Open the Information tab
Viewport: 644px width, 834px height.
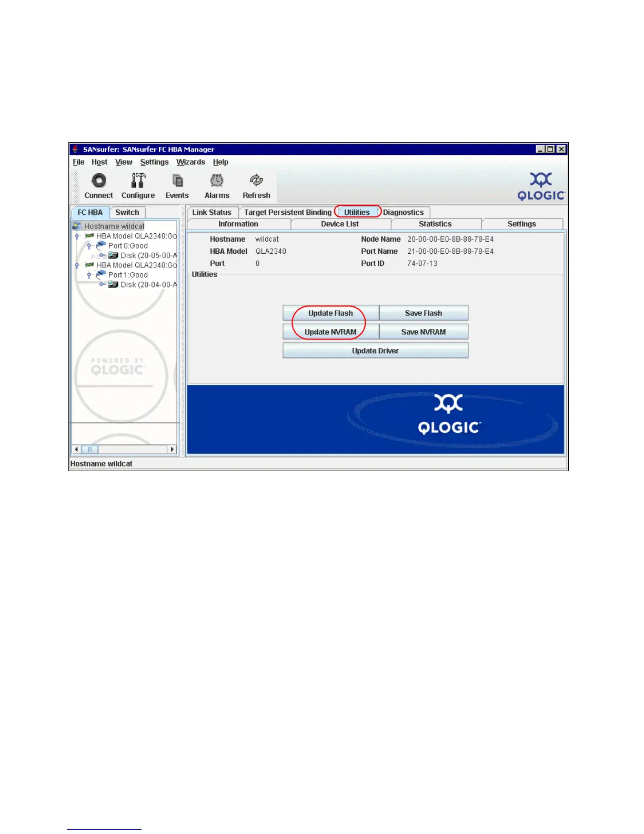(x=238, y=224)
